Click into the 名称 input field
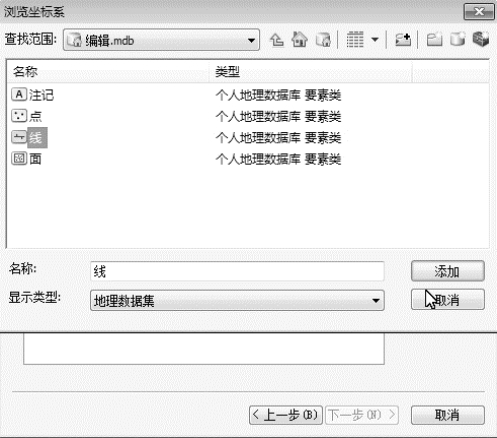The height and width of the screenshot is (438, 497). (237, 272)
